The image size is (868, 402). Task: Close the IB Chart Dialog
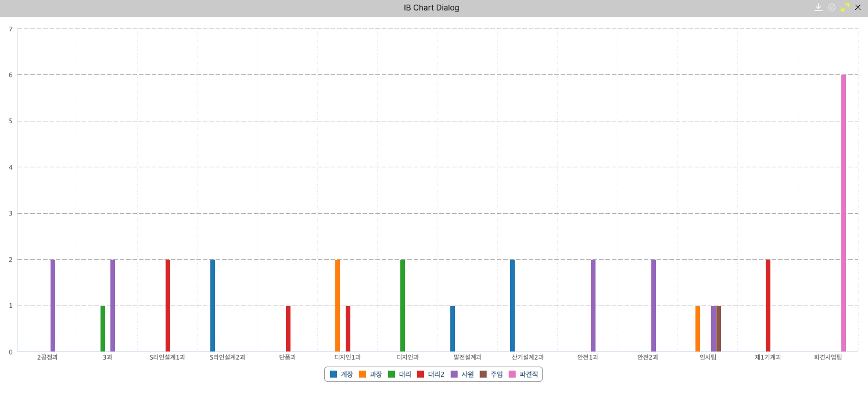858,8
